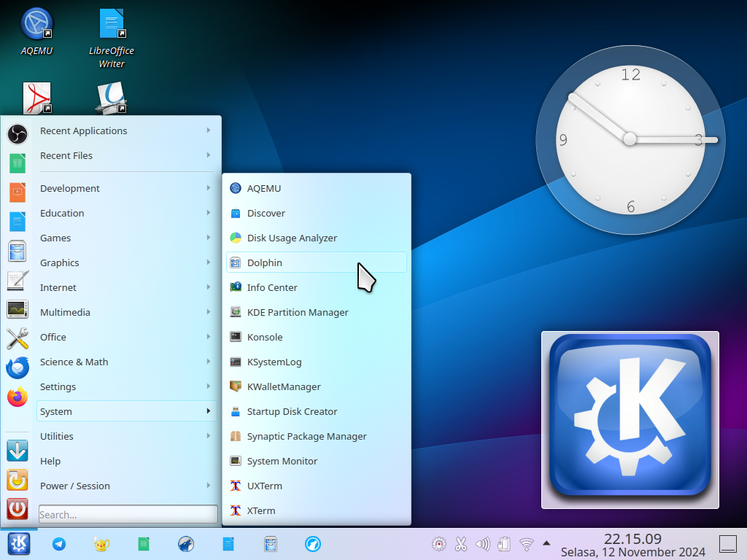Image resolution: width=747 pixels, height=560 pixels.
Task: Open Disk Usage Analyzer
Action: pos(317,238)
